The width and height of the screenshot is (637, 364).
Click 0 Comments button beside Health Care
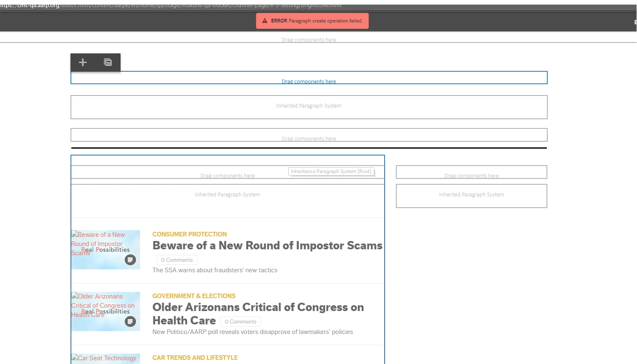click(240, 321)
